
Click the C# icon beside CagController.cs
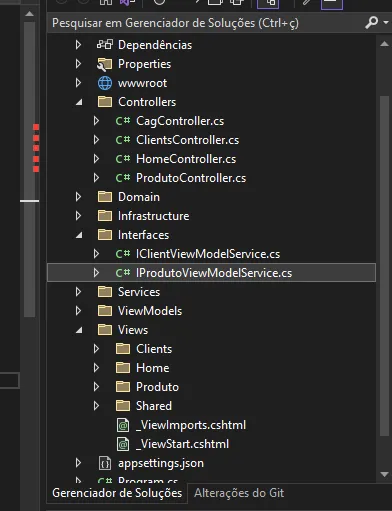(123, 121)
